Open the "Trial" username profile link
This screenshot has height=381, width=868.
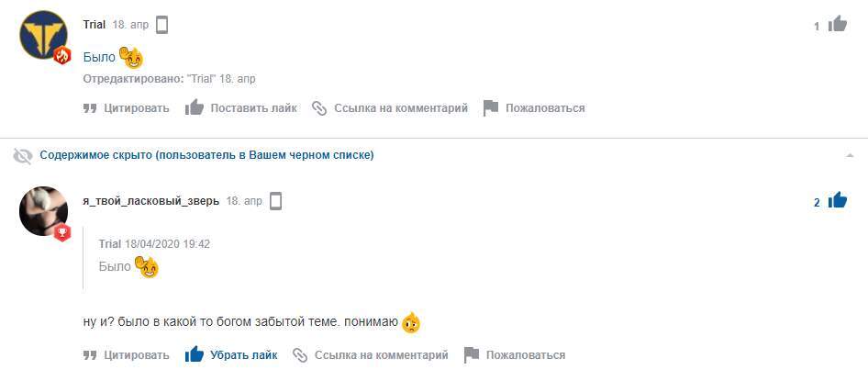click(94, 25)
